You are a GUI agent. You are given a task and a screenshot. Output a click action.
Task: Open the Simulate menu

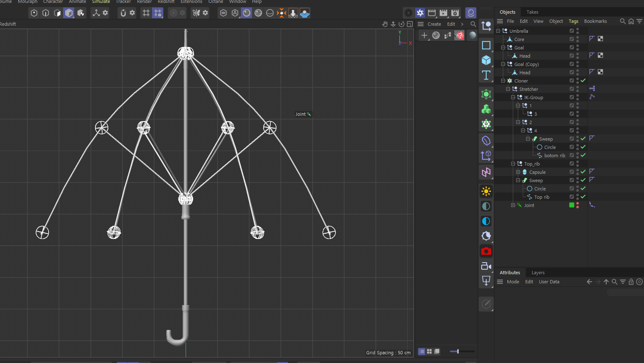[101, 2]
